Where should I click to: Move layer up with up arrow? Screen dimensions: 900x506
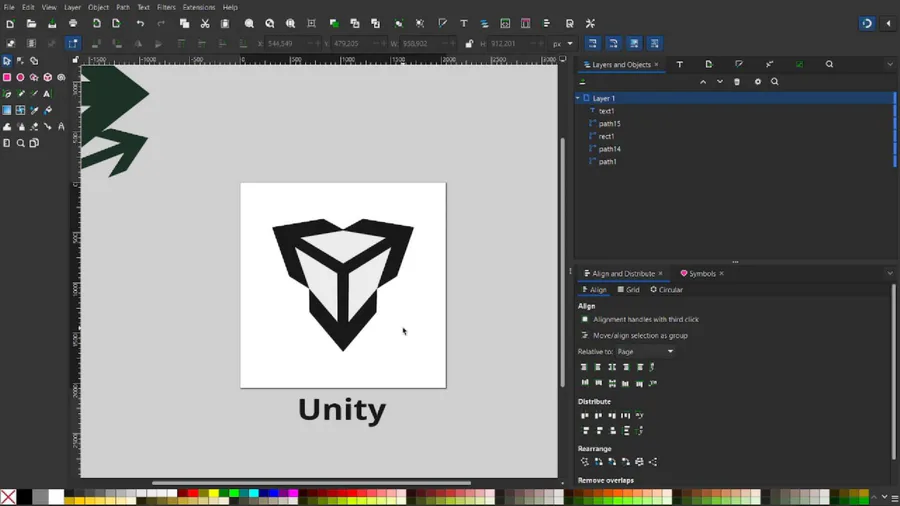coord(703,82)
